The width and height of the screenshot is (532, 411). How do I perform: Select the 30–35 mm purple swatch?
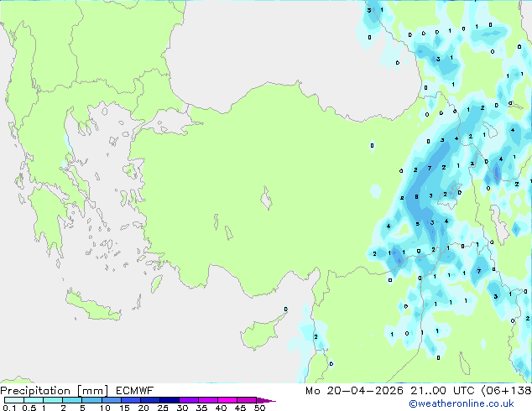click(189, 400)
